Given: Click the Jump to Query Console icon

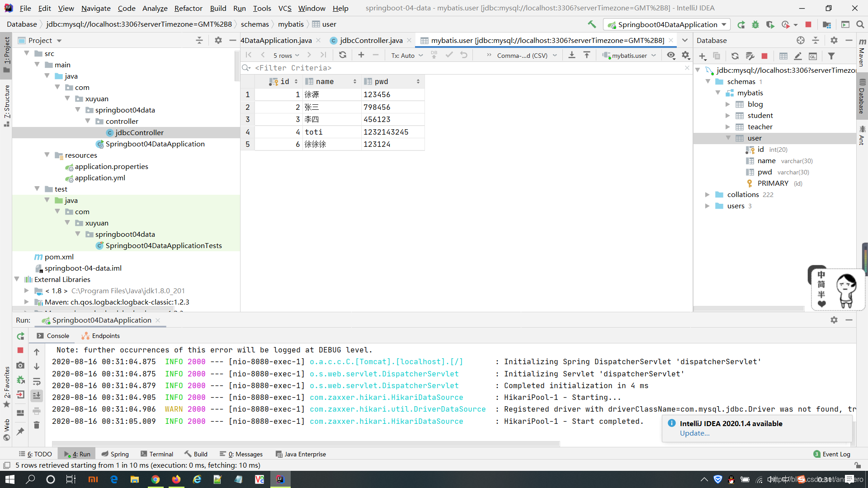Looking at the screenshot, I should 813,56.
